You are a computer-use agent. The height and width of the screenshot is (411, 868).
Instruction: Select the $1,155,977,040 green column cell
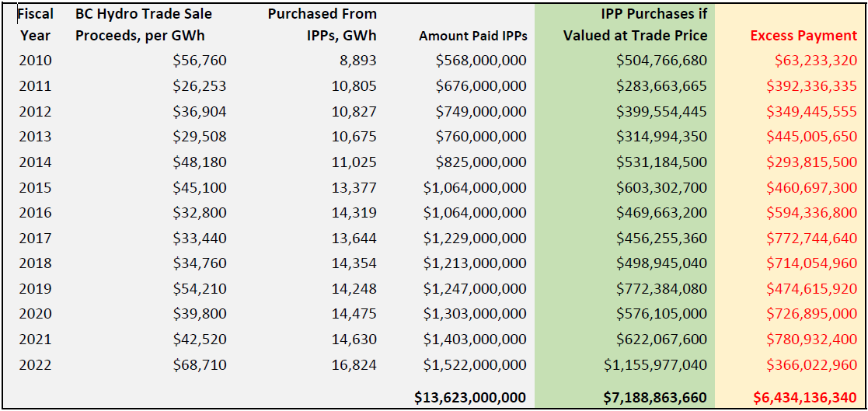pos(655,364)
